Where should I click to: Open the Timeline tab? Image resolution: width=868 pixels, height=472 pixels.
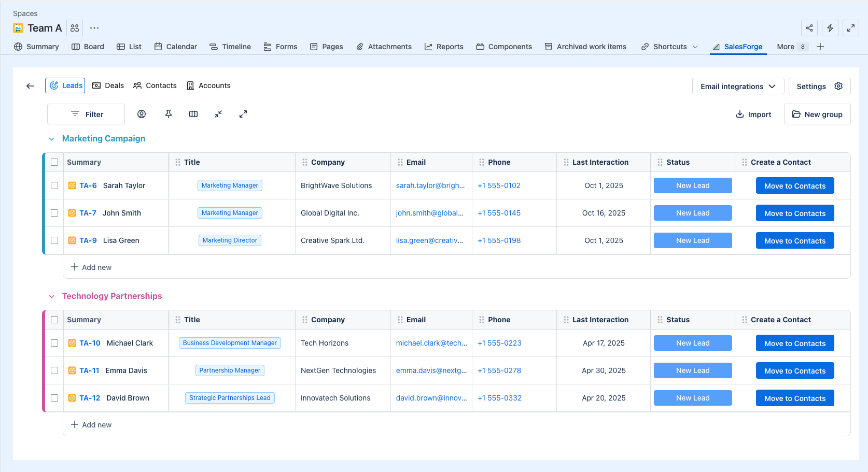tap(230, 47)
